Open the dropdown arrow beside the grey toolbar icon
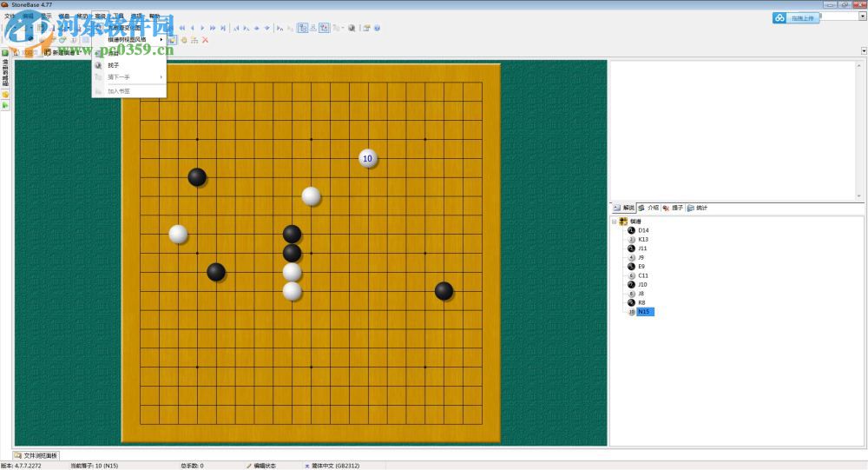 click(x=343, y=28)
